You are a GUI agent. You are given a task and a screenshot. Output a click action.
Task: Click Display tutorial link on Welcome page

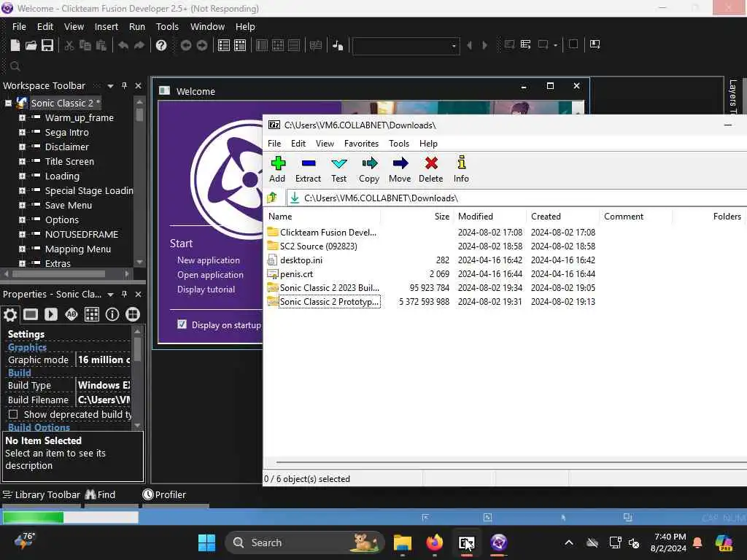pyautogui.click(x=206, y=289)
